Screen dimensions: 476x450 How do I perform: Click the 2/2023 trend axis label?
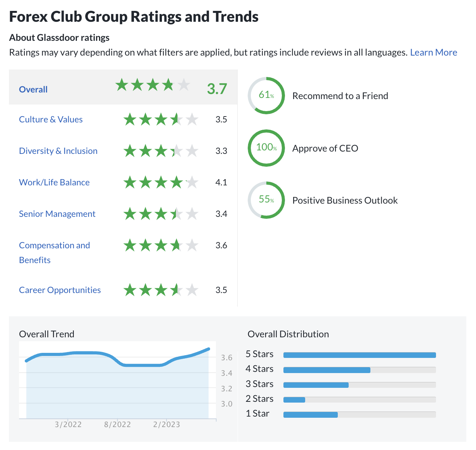click(167, 424)
